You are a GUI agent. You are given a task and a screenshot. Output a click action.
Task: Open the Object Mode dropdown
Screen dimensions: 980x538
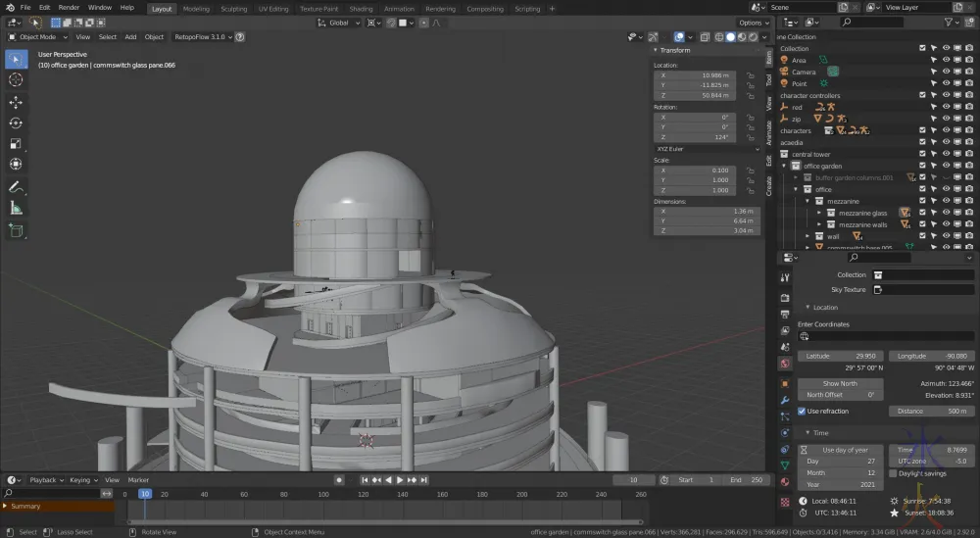point(37,37)
